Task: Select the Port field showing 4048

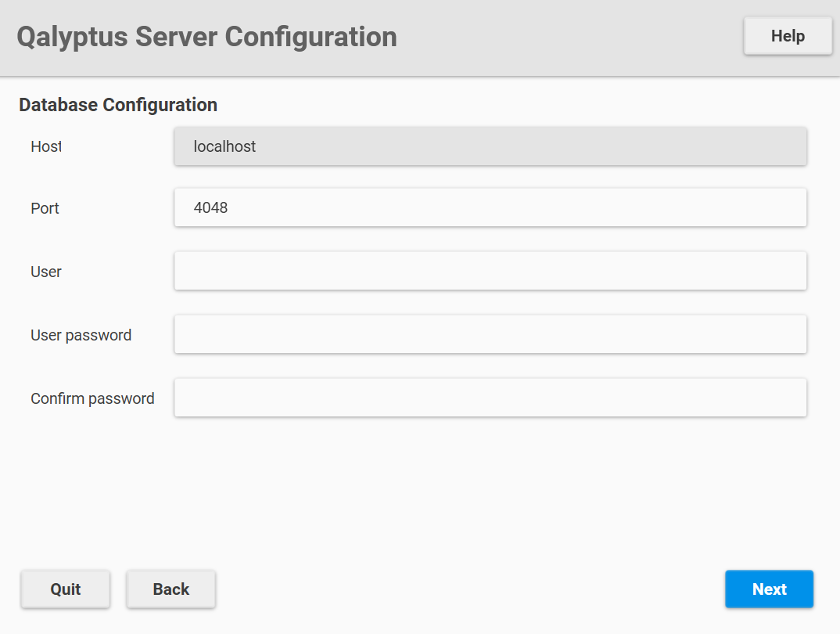Action: (x=490, y=207)
